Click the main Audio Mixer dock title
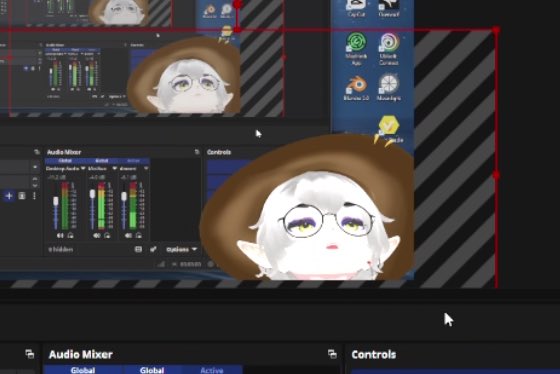560x374 pixels. [81, 354]
